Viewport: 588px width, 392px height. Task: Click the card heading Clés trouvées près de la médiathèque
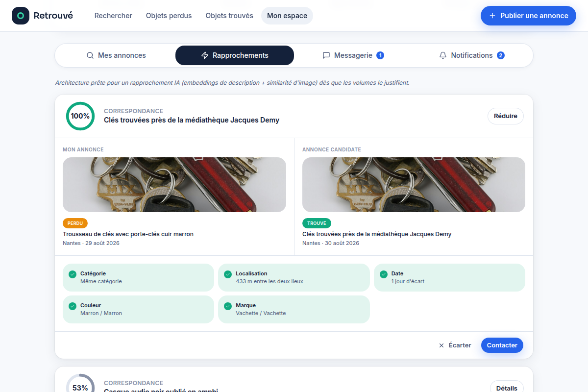(192, 120)
